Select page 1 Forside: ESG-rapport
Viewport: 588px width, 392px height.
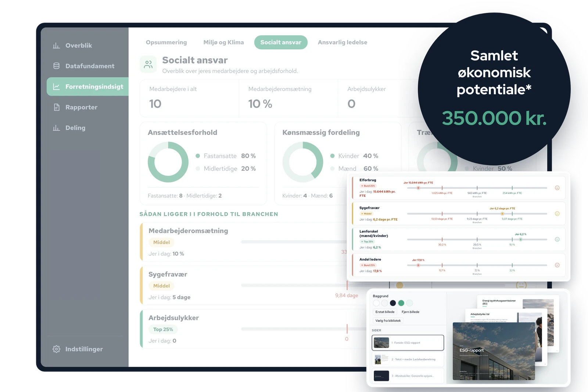pos(408,343)
